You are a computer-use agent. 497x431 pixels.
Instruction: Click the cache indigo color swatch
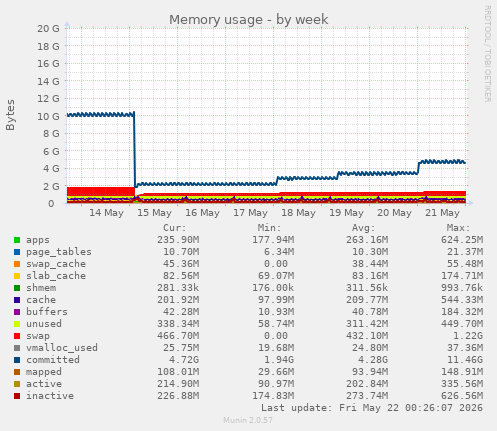(17, 300)
